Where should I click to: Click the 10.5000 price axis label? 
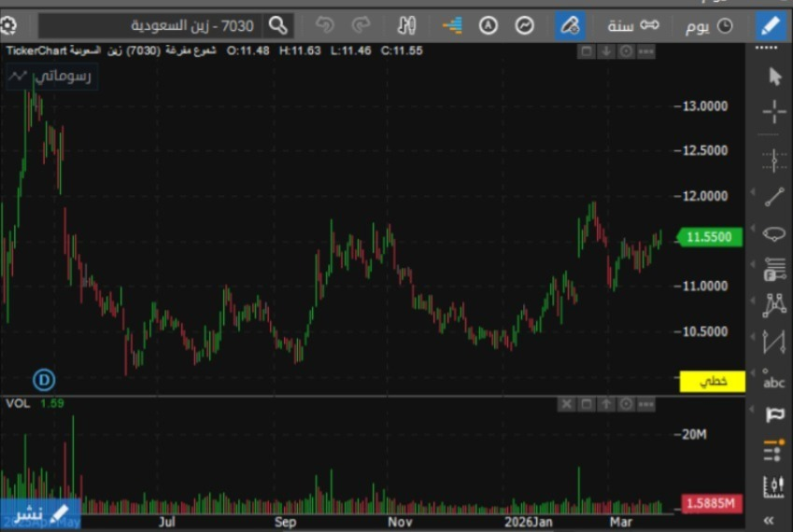(x=705, y=331)
